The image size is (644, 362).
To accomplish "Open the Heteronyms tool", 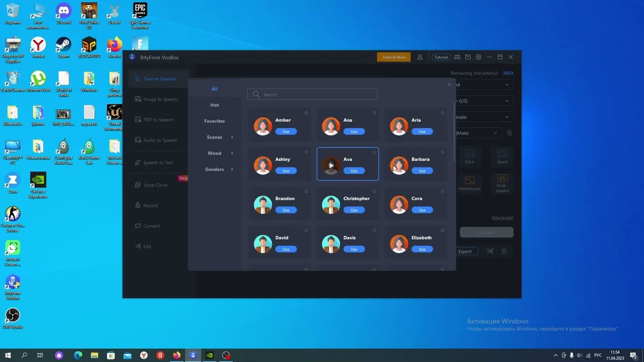I will click(469, 184).
